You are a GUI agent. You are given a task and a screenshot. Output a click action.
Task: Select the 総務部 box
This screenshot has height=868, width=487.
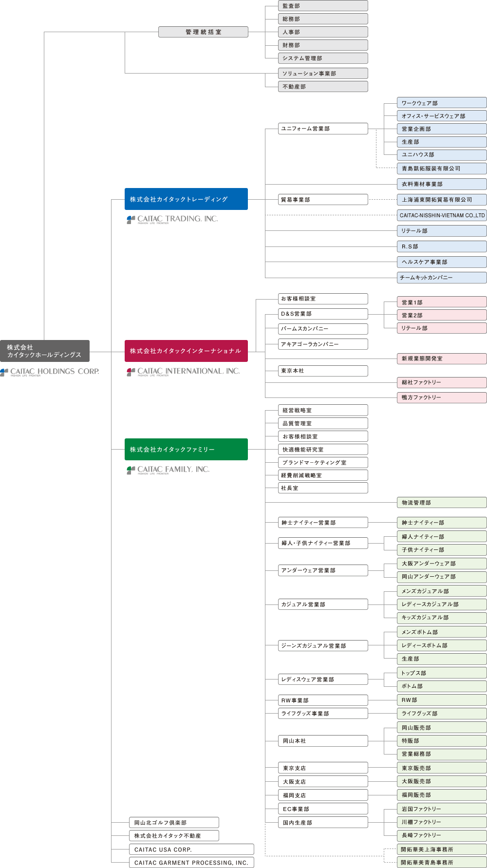323,19
